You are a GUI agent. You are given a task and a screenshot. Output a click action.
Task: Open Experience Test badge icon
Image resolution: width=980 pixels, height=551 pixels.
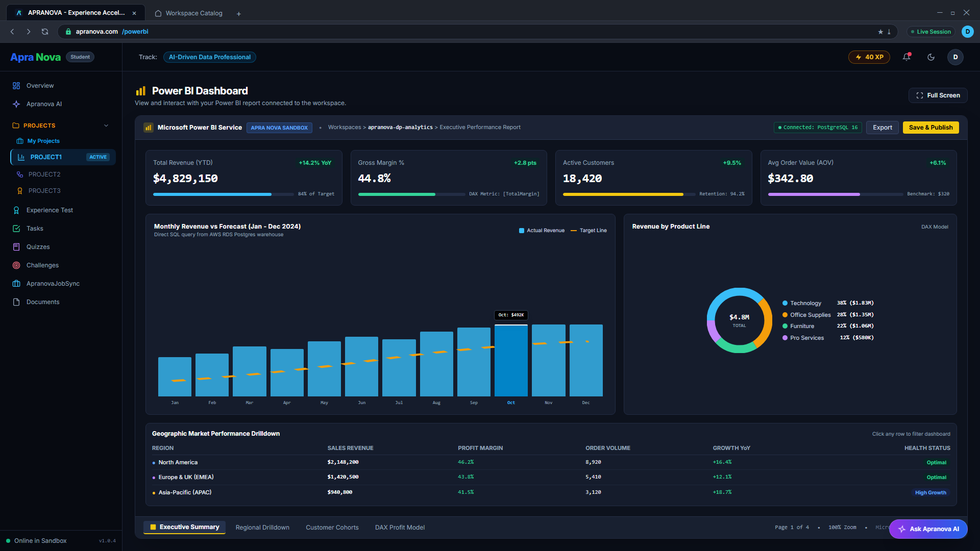click(x=16, y=210)
